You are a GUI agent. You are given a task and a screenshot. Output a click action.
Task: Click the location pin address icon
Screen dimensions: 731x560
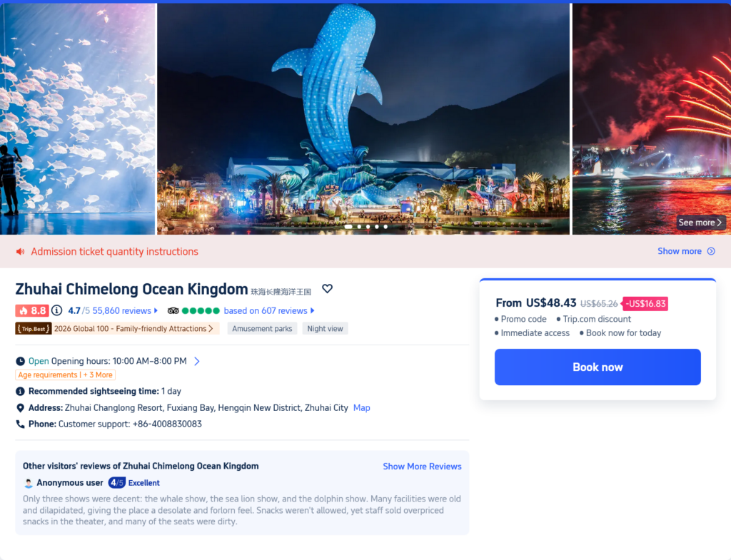(x=21, y=408)
